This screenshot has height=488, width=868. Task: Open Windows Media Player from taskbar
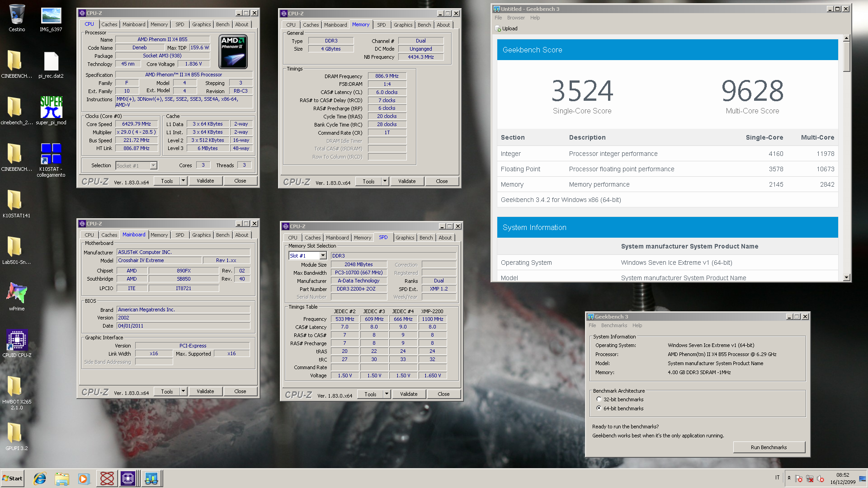(x=84, y=479)
